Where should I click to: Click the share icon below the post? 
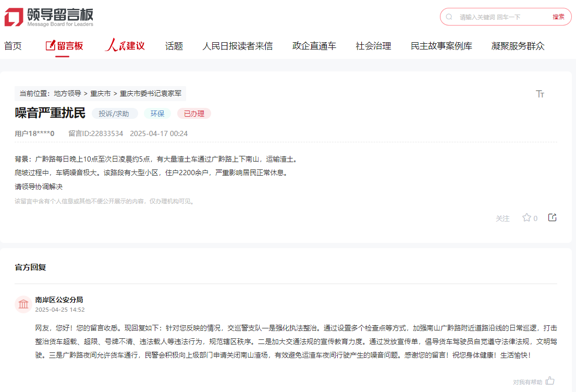pyautogui.click(x=553, y=217)
